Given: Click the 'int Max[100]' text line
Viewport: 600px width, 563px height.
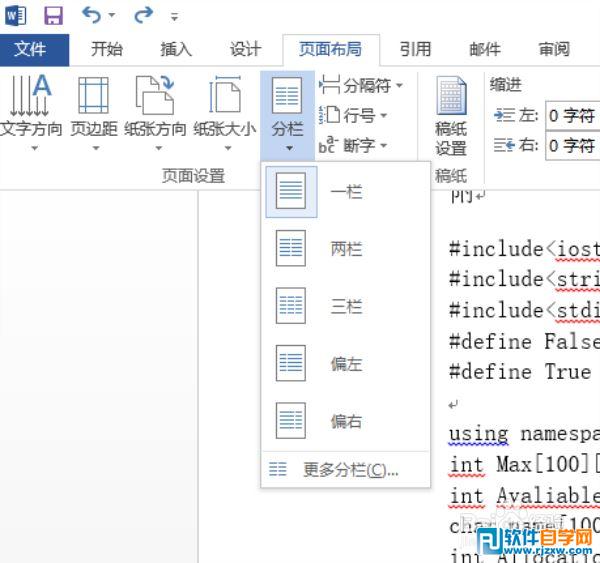Looking at the screenshot, I should click(524, 464).
